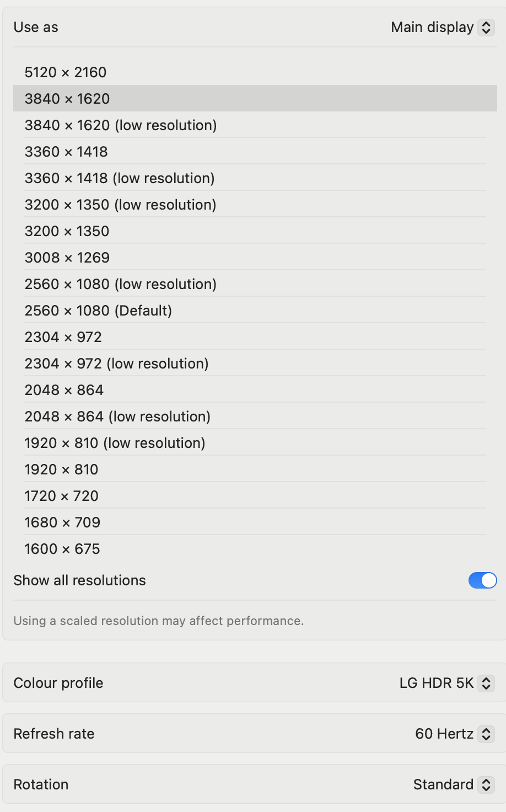Select 1920 × 810 (low resolution)

pos(115,443)
